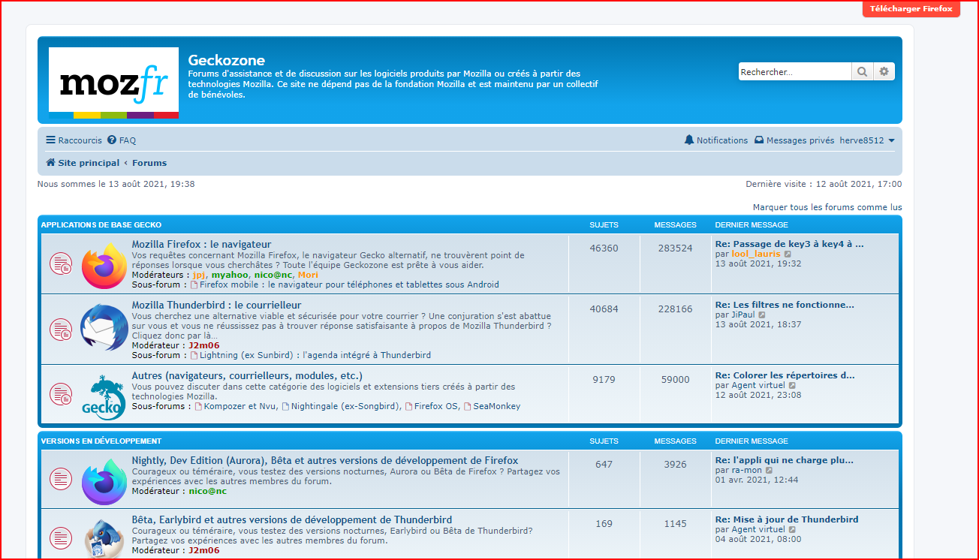The height and width of the screenshot is (560, 979).
Task: Open Nightly forum moderator nico@nc profile
Action: click(207, 491)
